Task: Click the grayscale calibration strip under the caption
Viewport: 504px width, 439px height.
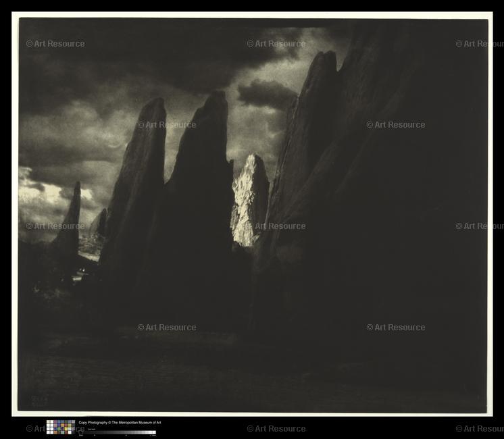Action: coord(118,432)
